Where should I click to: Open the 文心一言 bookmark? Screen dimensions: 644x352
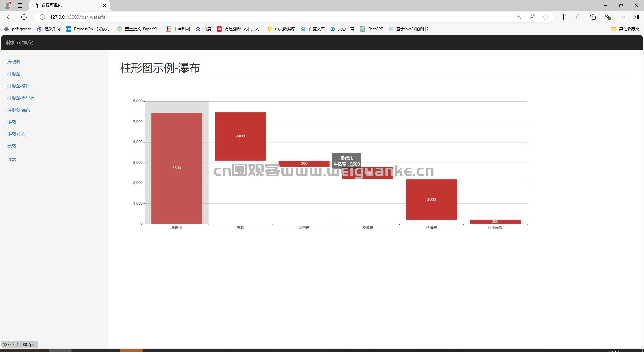point(342,29)
